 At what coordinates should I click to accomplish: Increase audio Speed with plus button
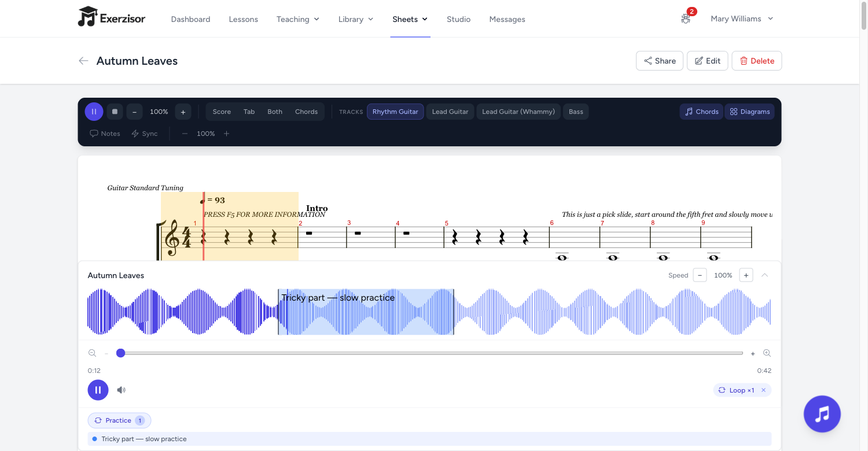(x=746, y=275)
